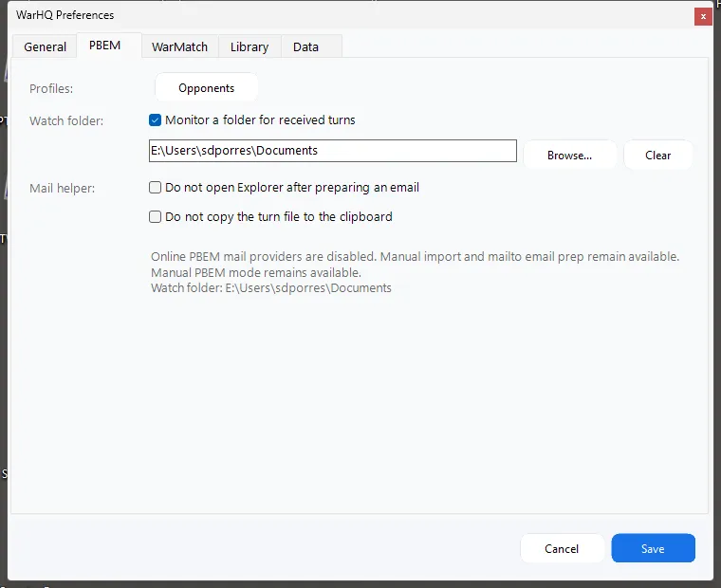The image size is (721, 588).
Task: Click 'Manual PBEM mode remains available.' text
Action: (x=256, y=272)
